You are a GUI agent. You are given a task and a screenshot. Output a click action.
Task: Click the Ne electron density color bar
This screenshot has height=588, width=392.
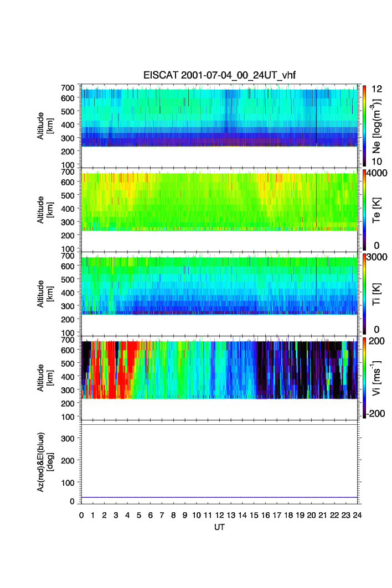click(365, 124)
